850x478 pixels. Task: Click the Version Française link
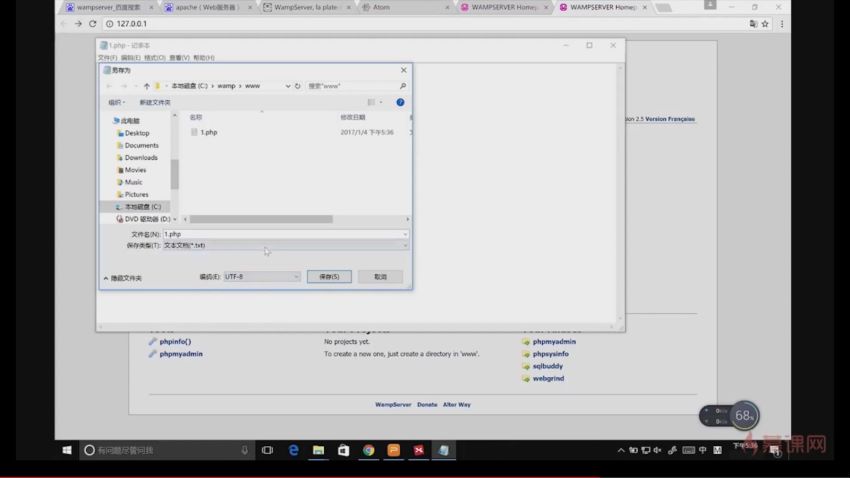(x=670, y=119)
